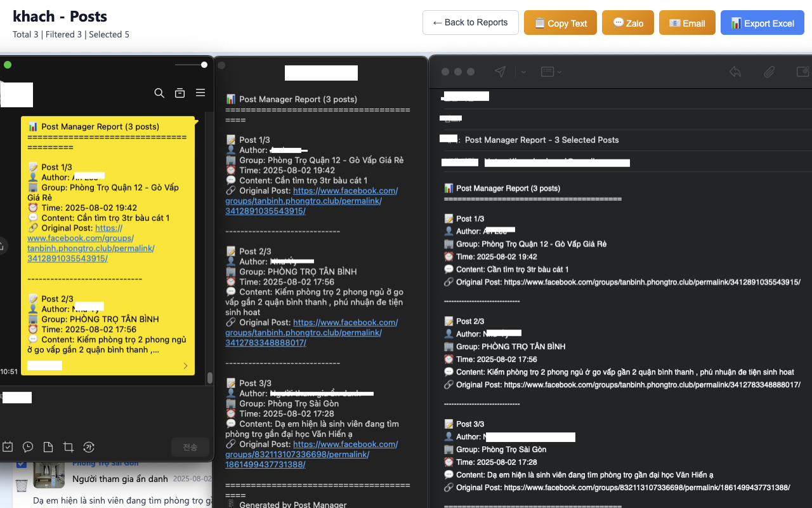Click the calendar checkmark icon in chat toolbar
This screenshot has height=508, width=812.
pos(8,447)
